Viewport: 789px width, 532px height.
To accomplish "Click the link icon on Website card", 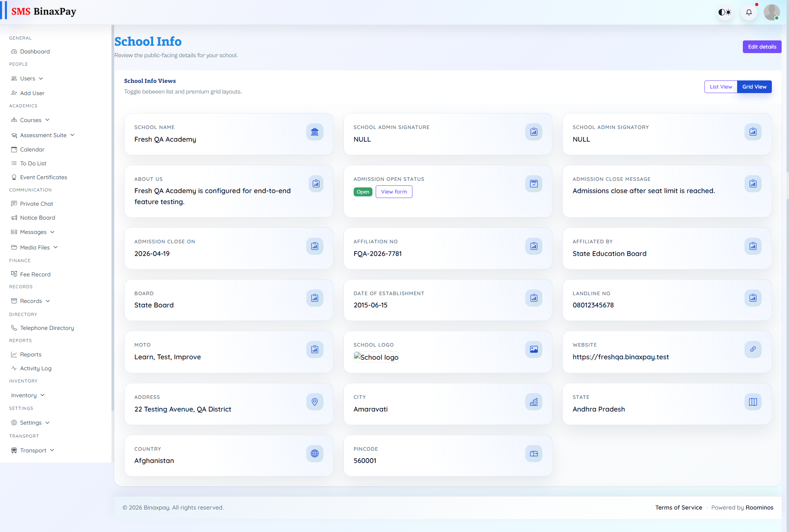I will pyautogui.click(x=753, y=349).
